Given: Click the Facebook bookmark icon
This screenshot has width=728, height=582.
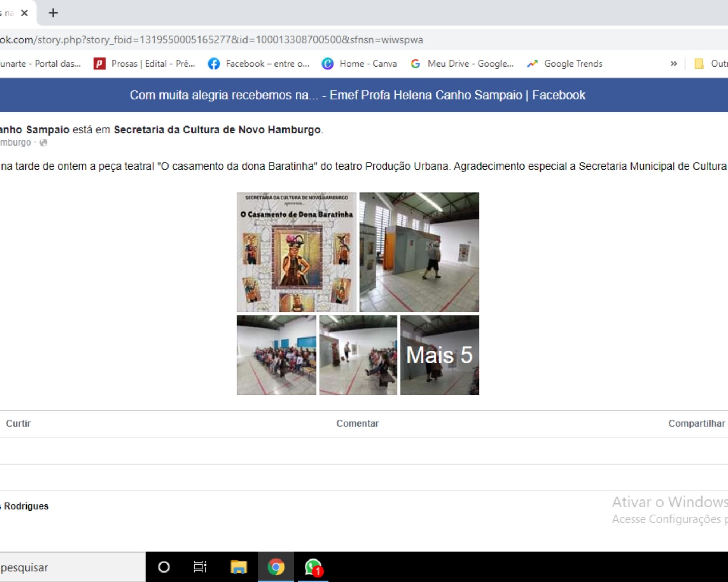Looking at the screenshot, I should (x=214, y=64).
